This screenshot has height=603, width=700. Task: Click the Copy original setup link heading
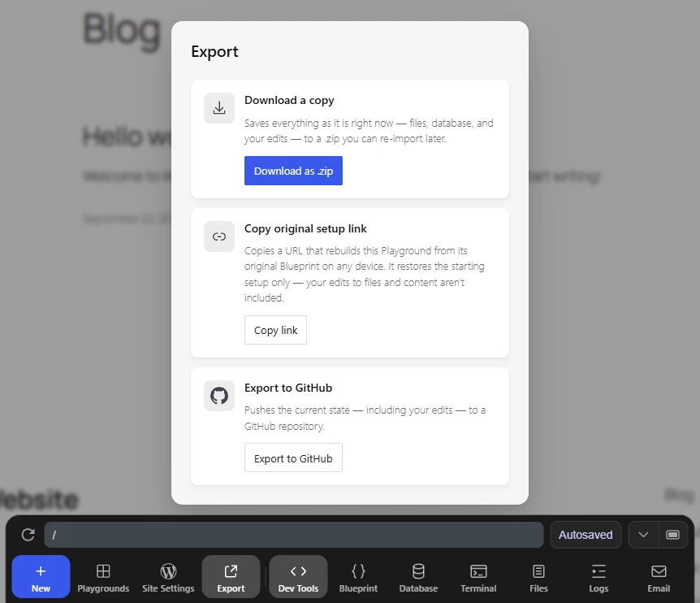tap(305, 228)
